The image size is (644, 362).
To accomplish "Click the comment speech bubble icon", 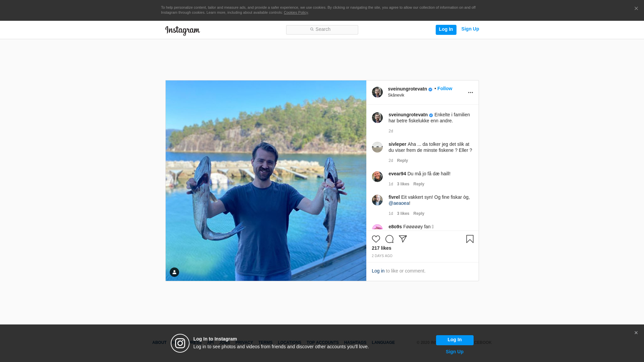I will (x=389, y=239).
